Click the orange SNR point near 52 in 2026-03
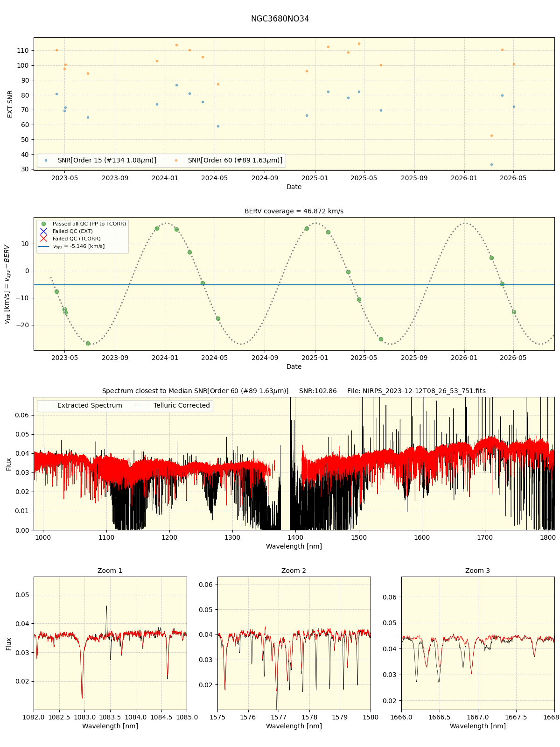Viewport: 560px width, 747px height. (x=491, y=135)
